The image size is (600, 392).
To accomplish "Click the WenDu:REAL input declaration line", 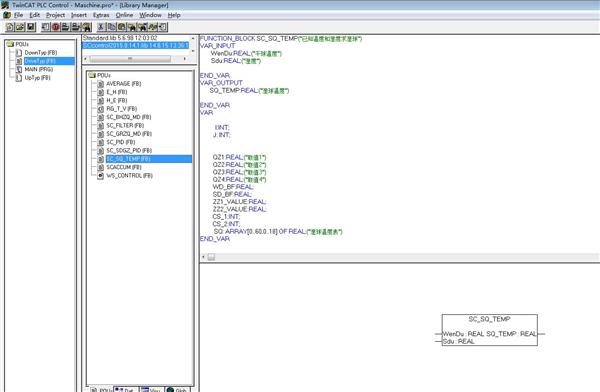I will 246,53.
